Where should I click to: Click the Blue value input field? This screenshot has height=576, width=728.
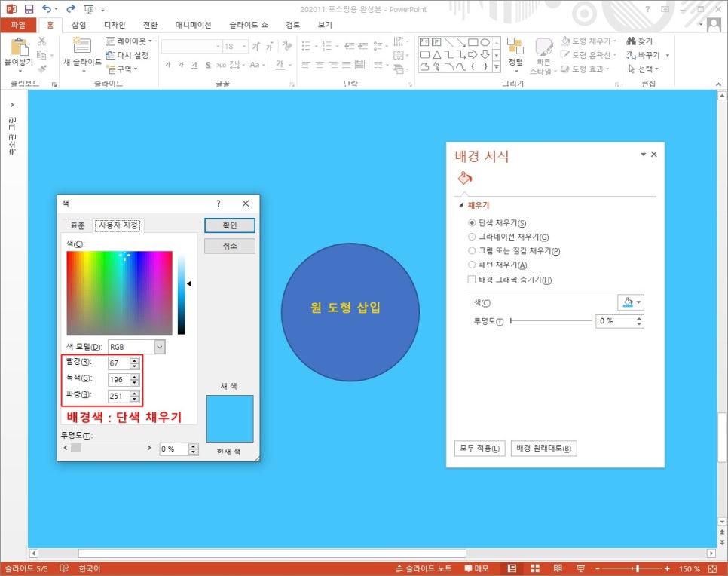point(118,397)
